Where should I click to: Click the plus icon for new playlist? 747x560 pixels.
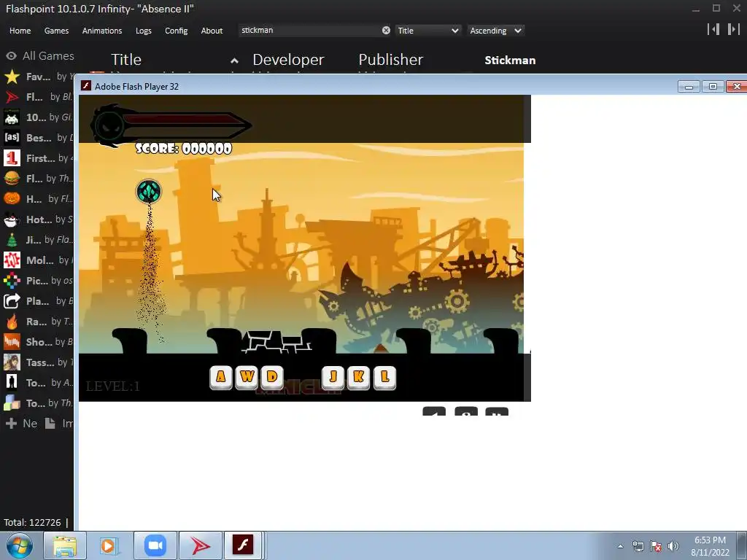(x=11, y=424)
